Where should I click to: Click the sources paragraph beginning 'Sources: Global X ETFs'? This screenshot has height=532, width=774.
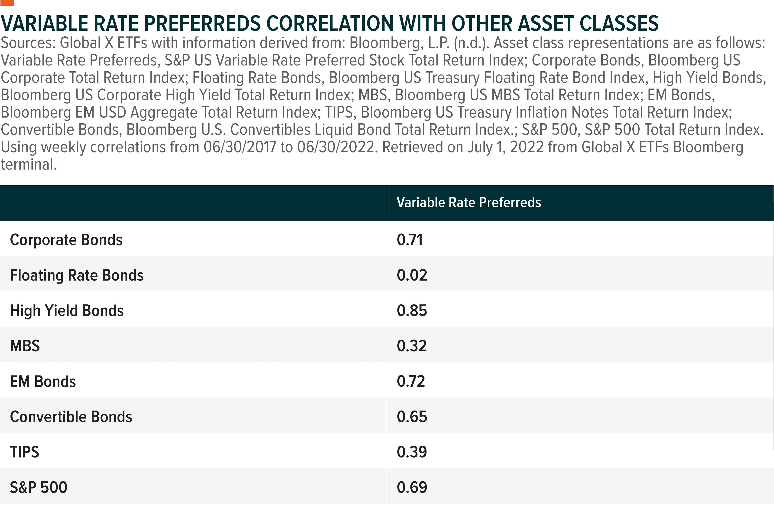tap(383, 104)
